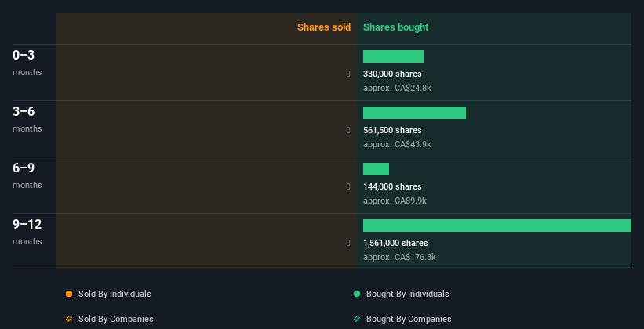Image resolution: width=644 pixels, height=329 pixels.
Task: Click the zero sold value in 3–6 months row
Action: [x=348, y=130]
